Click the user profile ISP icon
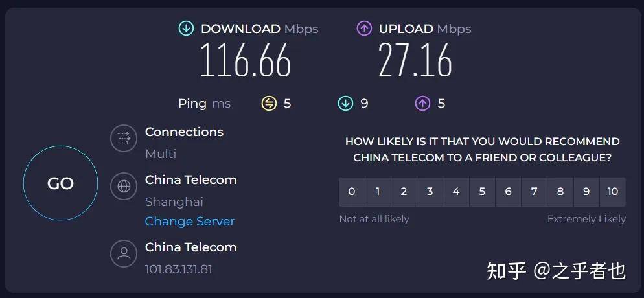The image size is (644, 298). 124,253
